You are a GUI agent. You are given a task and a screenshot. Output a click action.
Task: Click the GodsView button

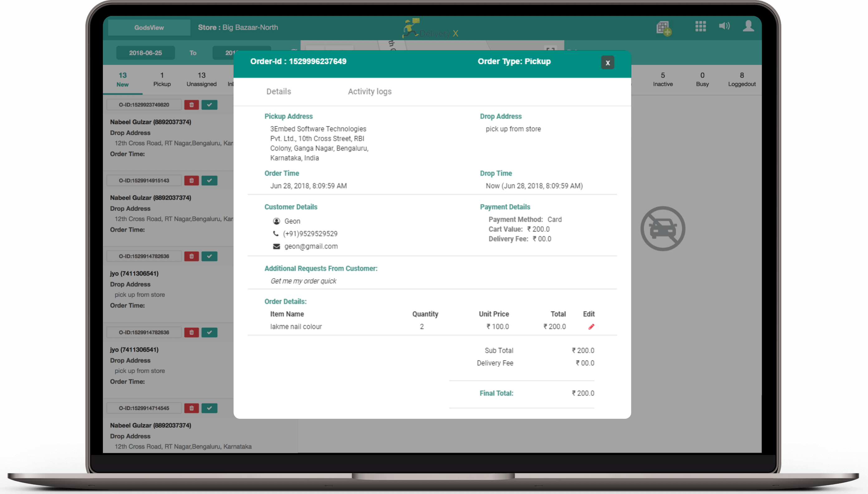pyautogui.click(x=149, y=27)
